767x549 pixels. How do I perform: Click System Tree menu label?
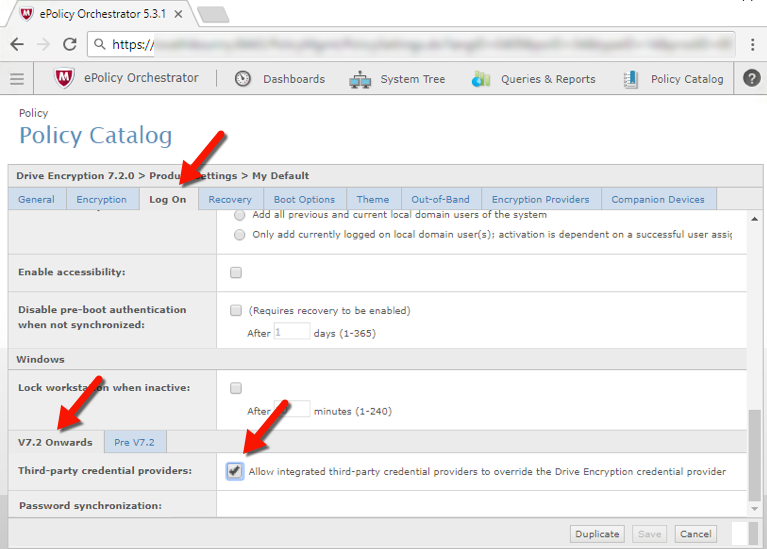point(413,79)
